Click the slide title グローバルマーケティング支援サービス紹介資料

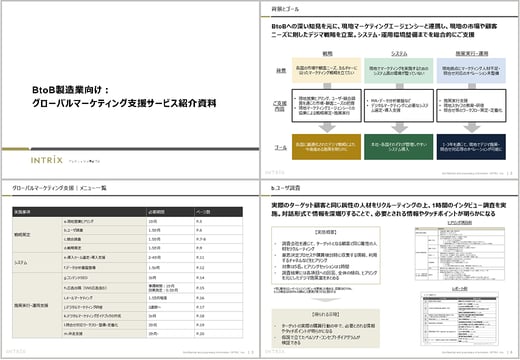coord(124,103)
